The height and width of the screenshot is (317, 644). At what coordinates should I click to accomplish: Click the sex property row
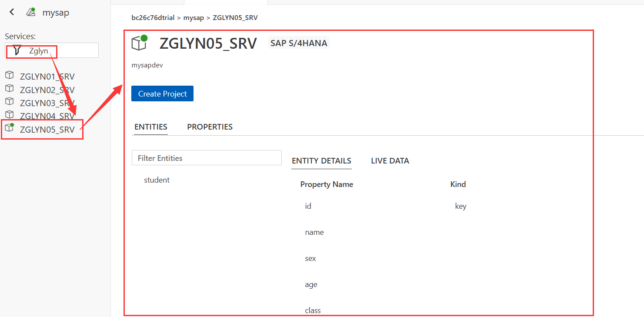pyautogui.click(x=310, y=258)
